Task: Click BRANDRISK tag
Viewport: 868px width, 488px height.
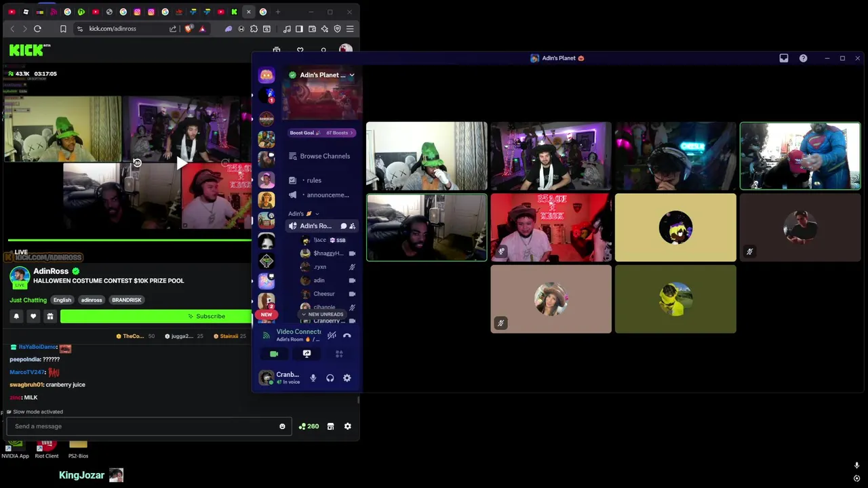Action: click(127, 300)
